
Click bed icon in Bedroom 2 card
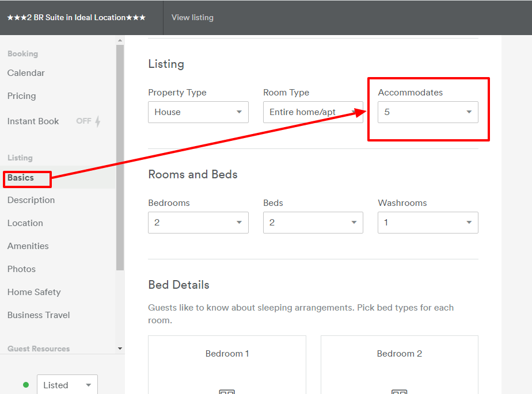399,391
